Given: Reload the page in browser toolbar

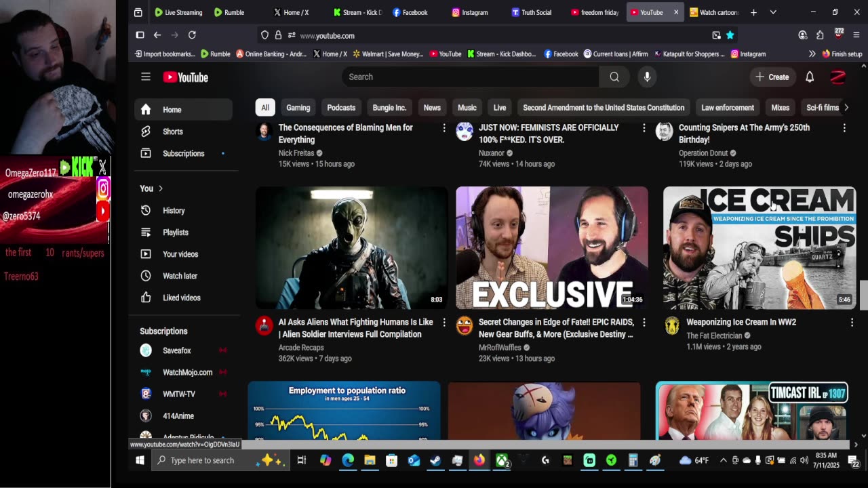Looking at the screenshot, I should [192, 35].
